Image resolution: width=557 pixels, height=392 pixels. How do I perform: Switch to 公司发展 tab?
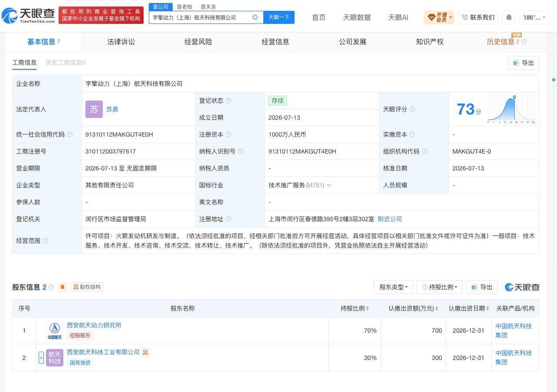(x=352, y=42)
